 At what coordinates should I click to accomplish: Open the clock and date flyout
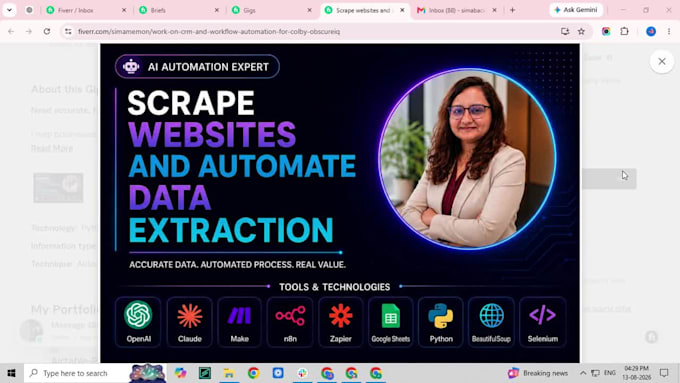[x=637, y=373]
